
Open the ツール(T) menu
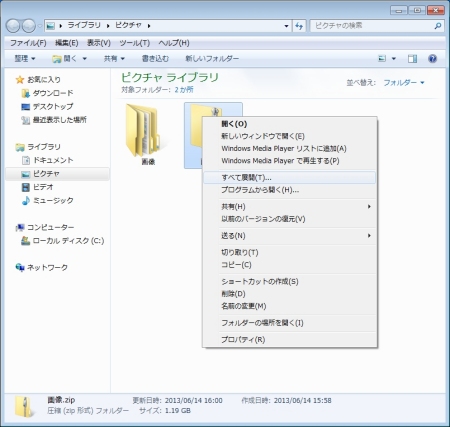point(135,43)
